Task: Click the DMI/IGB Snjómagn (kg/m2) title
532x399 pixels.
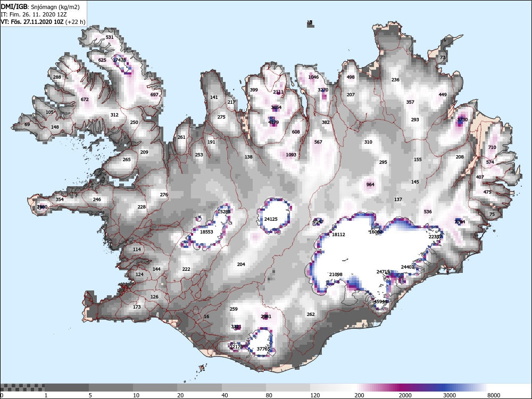Action: click(40, 7)
